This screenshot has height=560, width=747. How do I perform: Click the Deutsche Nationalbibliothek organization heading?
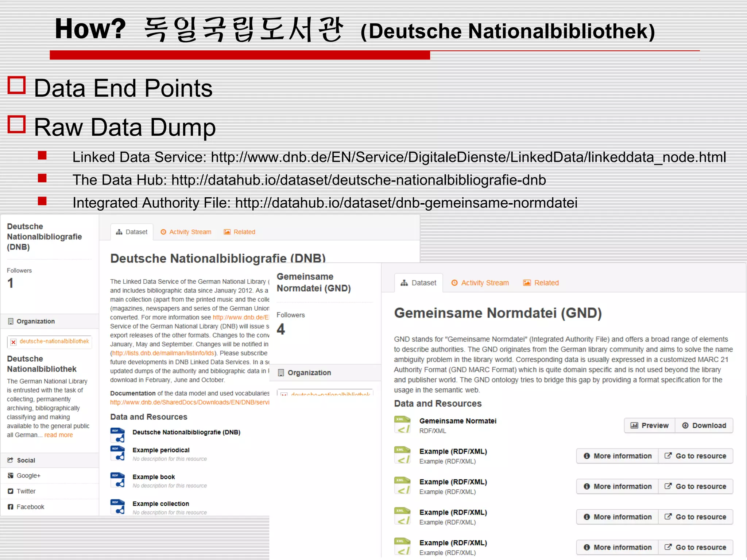click(42, 364)
